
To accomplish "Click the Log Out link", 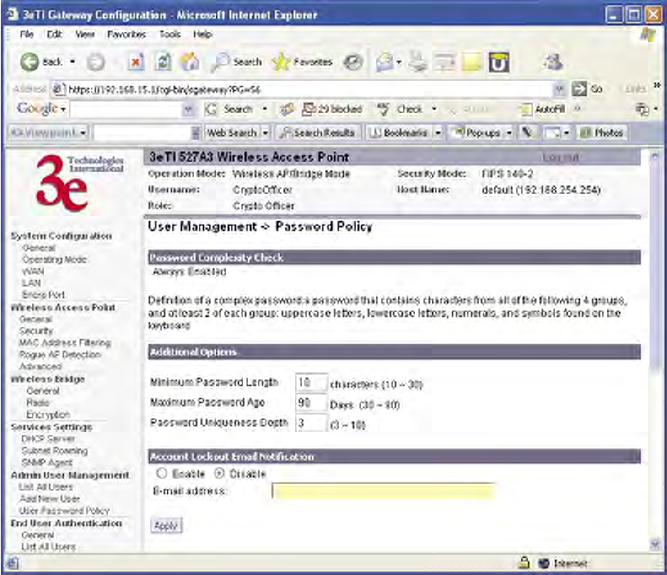I will (560, 157).
